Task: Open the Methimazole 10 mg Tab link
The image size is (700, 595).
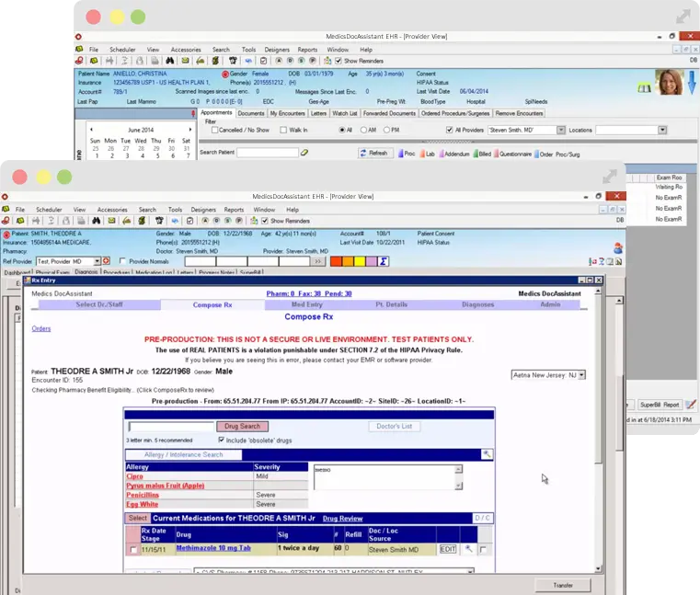Action: 212,549
